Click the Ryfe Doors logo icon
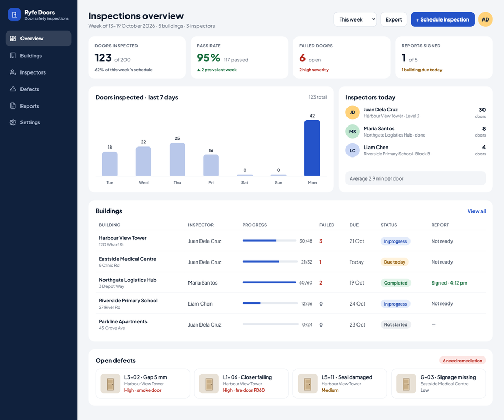This screenshot has width=504, height=420. (15, 15)
